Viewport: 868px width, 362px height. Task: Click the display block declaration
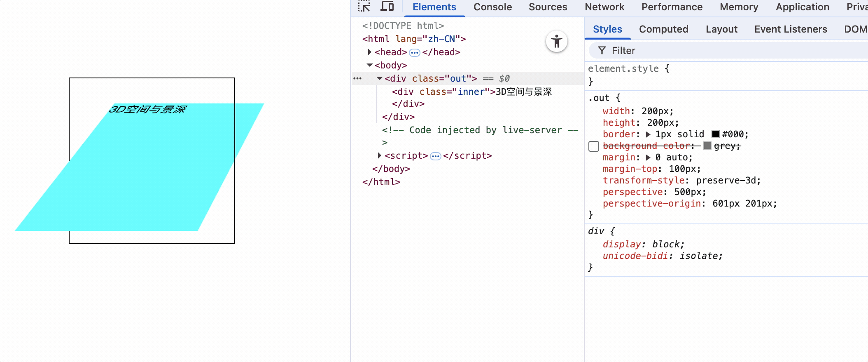click(643, 244)
